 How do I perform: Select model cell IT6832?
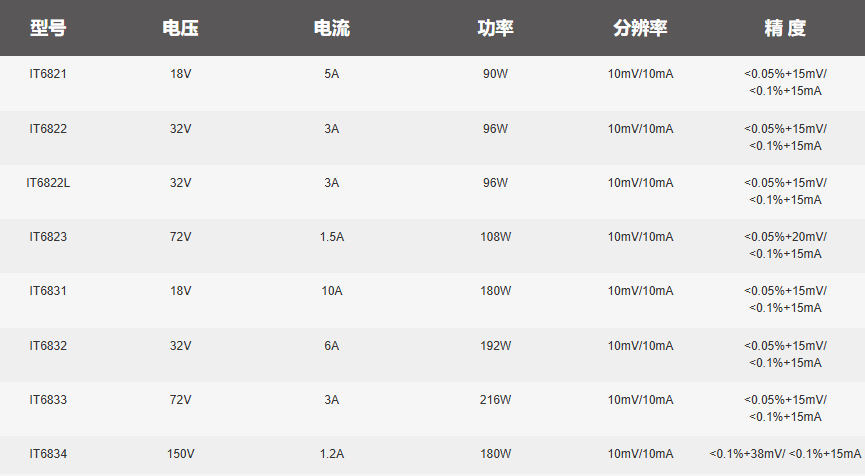tap(48, 346)
